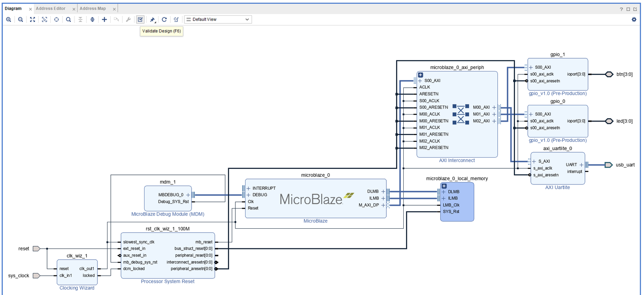Run Validate Design from the toolbar
Screen dimensions: 644x295
[x=140, y=19]
